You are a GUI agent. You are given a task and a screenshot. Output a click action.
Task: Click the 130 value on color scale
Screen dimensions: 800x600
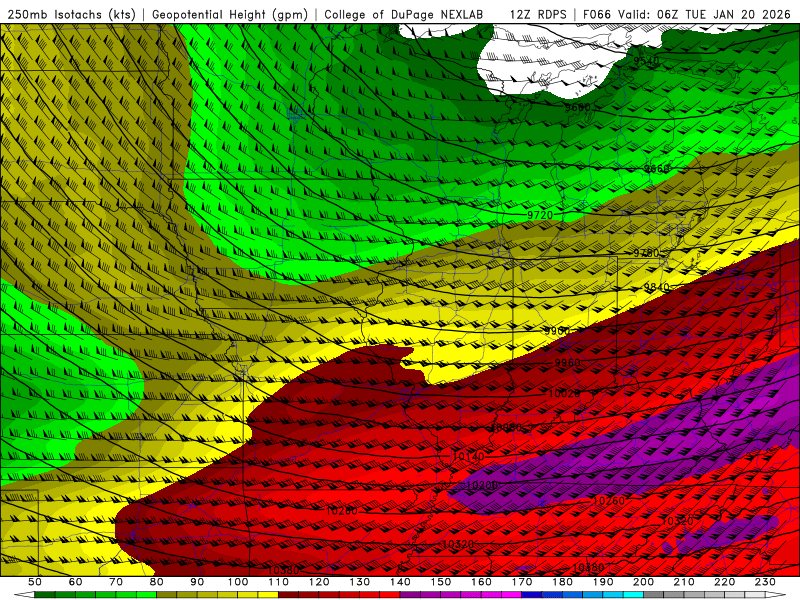(x=360, y=582)
